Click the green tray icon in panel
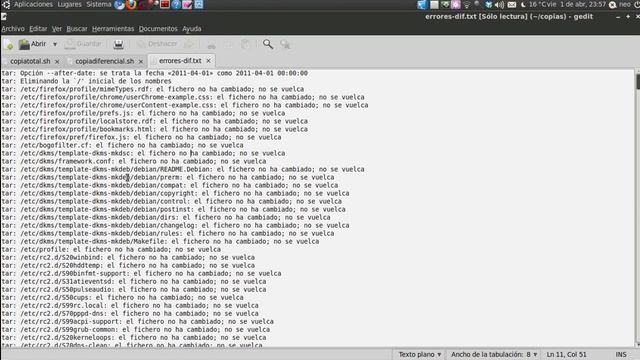This screenshot has height=360, width=640. (x=445, y=5)
